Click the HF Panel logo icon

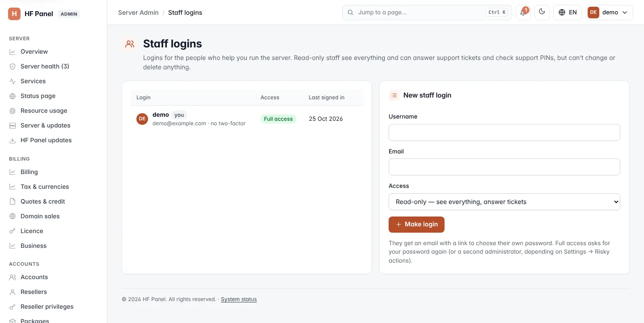pos(14,14)
